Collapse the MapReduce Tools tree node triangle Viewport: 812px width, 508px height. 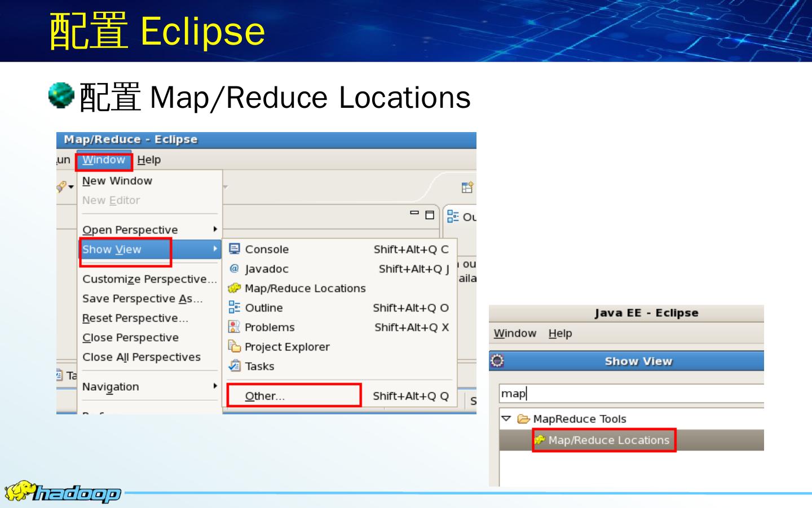(x=506, y=418)
